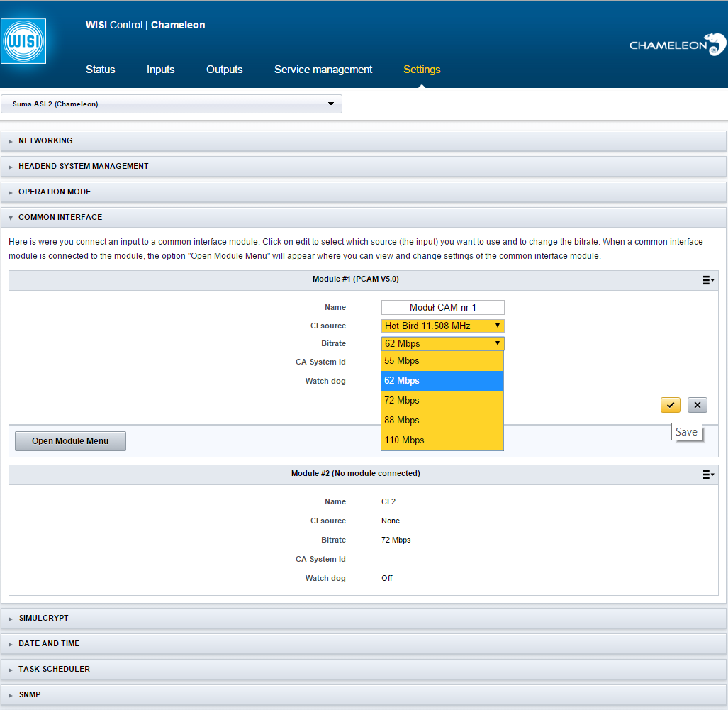Expand the DATE AND TIME section
The image size is (728, 710).
pos(364,643)
